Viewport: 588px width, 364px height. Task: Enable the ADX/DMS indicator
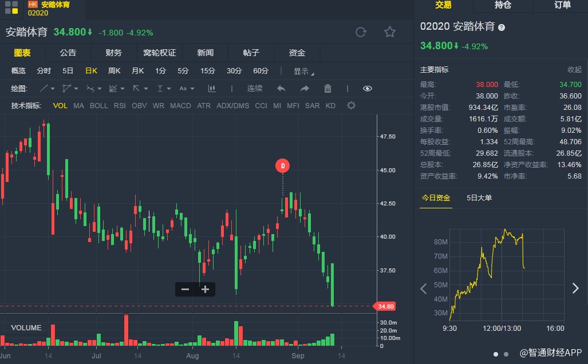point(232,106)
